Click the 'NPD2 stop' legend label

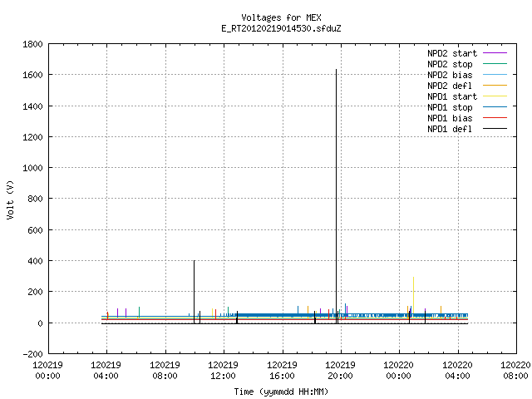(x=450, y=64)
